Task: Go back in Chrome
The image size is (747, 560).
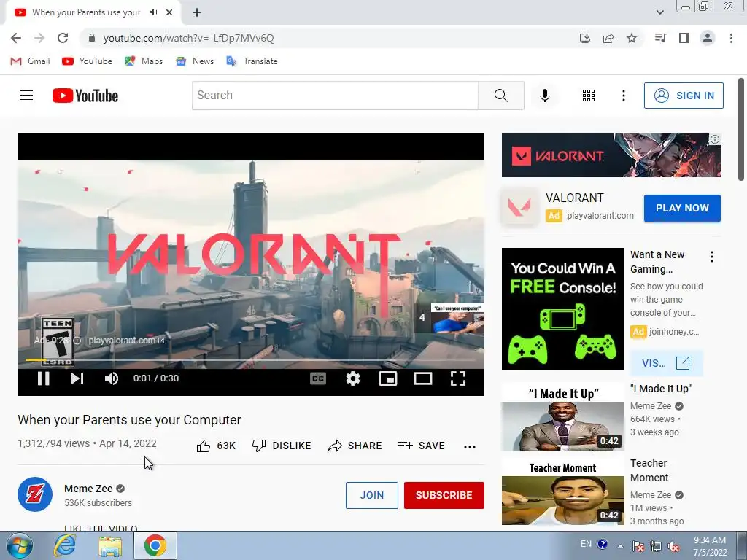Action: pyautogui.click(x=16, y=38)
